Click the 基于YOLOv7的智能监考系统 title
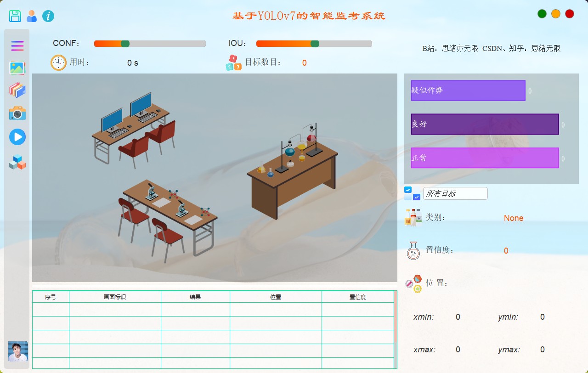 pos(309,16)
